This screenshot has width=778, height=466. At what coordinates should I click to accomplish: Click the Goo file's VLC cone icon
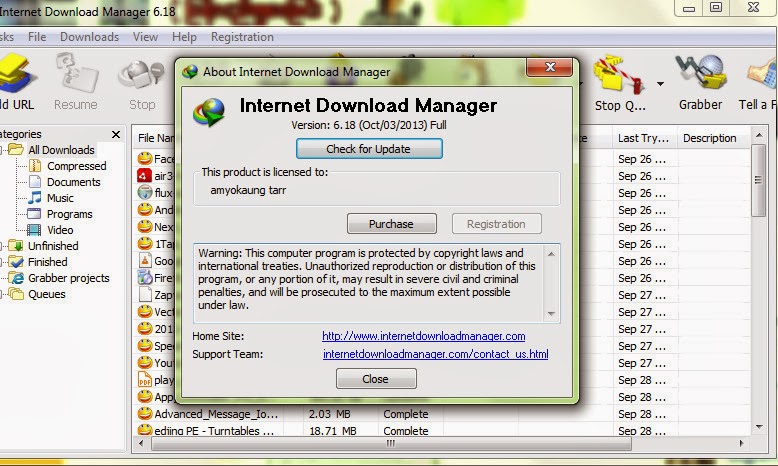(x=145, y=260)
